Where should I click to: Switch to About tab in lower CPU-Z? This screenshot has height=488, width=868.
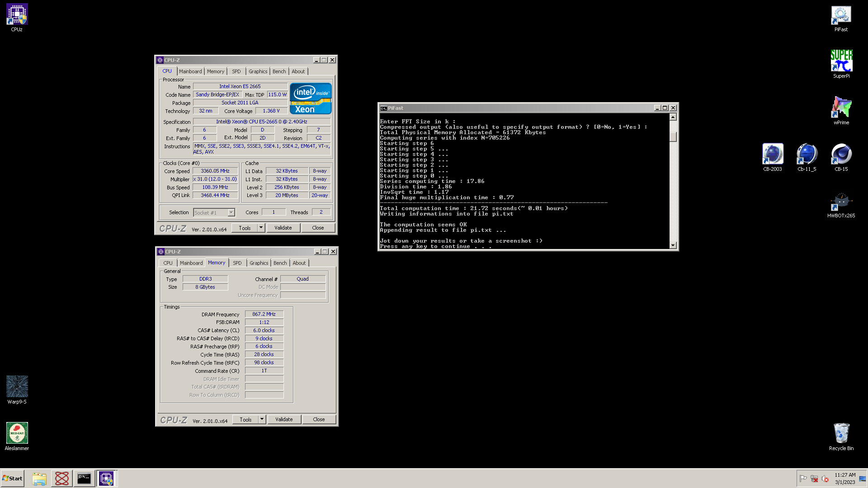click(299, 263)
